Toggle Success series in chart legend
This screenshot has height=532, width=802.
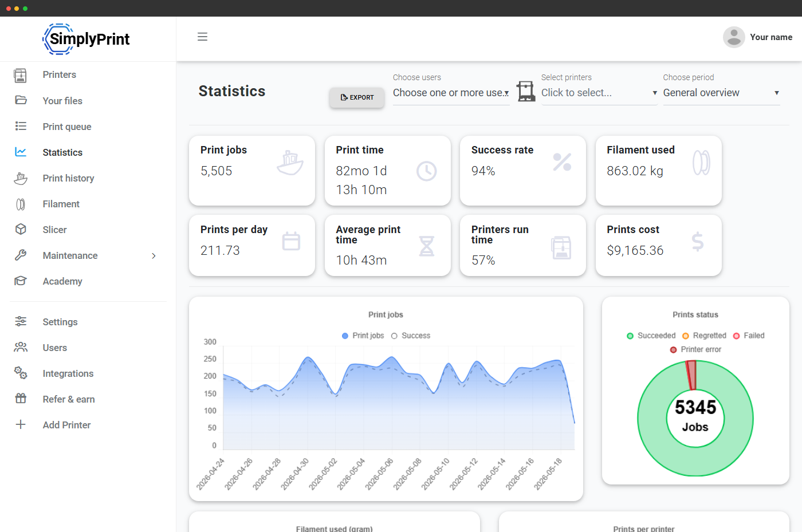pyautogui.click(x=411, y=336)
